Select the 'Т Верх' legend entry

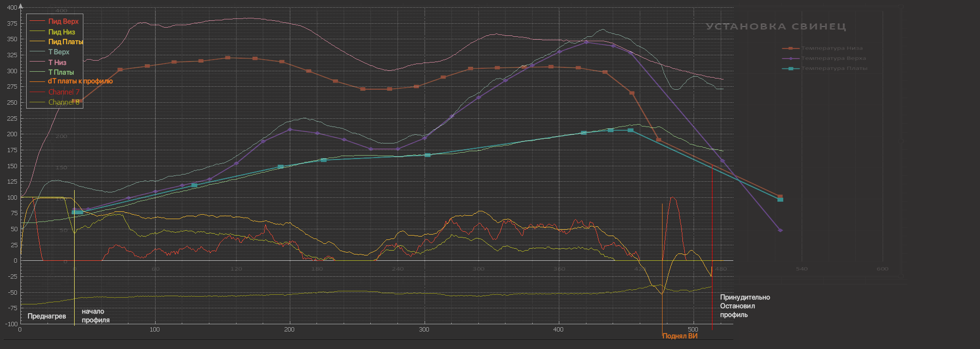coord(49,52)
